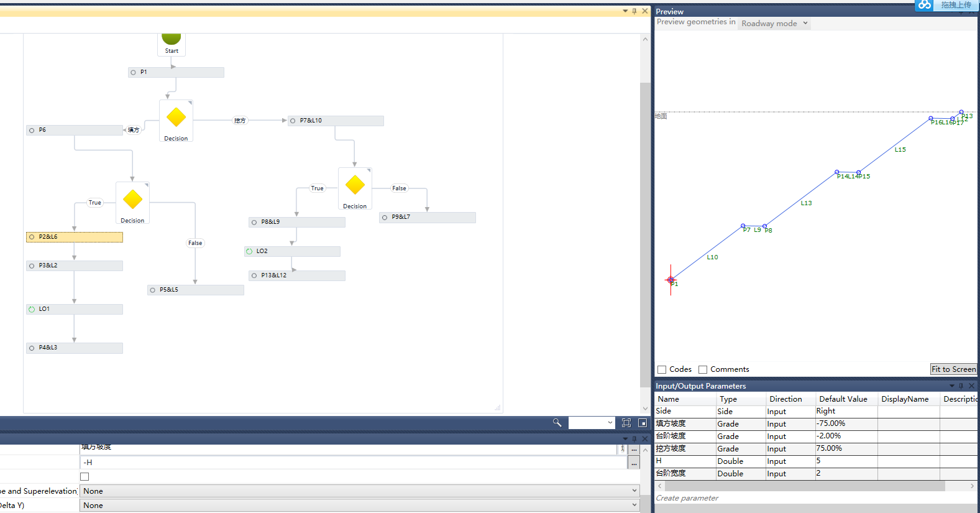Select the yellow Decision diamond below P1
980x513 pixels.
click(x=176, y=117)
